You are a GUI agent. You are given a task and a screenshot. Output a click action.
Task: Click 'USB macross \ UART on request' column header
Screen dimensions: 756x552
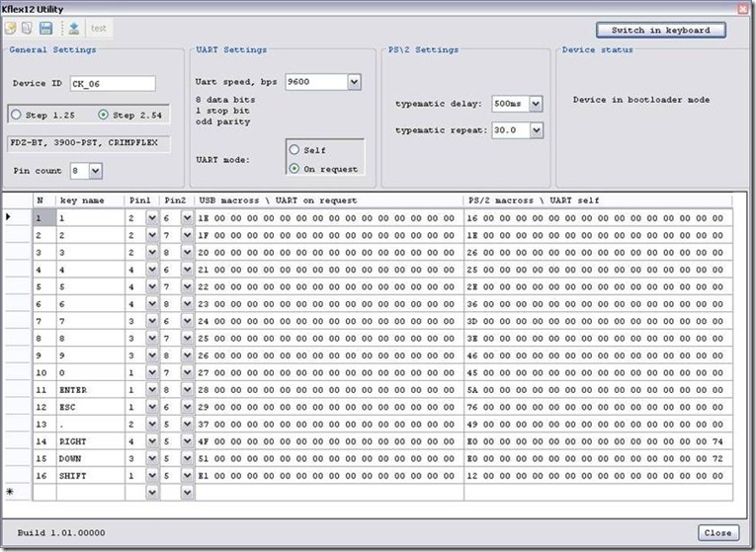329,200
